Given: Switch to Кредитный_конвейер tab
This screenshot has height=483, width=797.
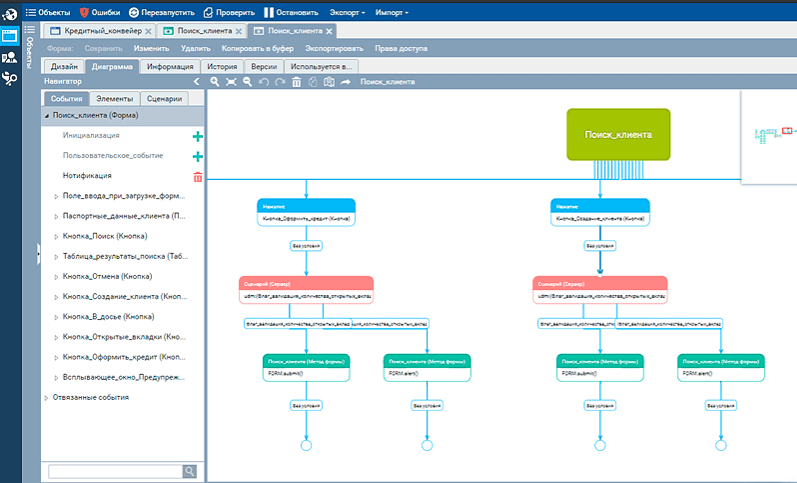Looking at the screenshot, I should [x=97, y=31].
